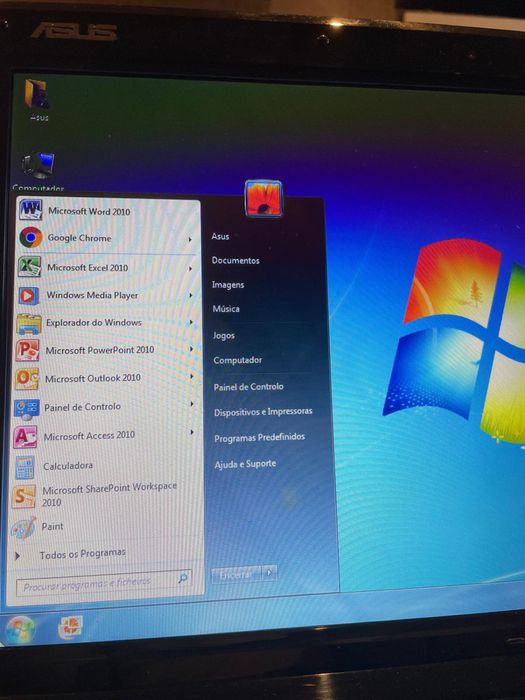Click the Procurar programas e ficheiros field
The image size is (525, 700).
(104, 582)
